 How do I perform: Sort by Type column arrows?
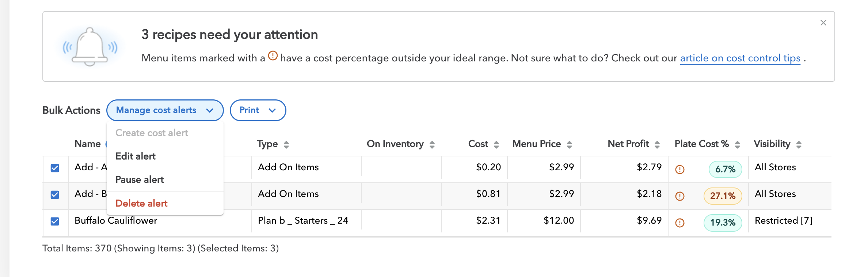point(286,145)
